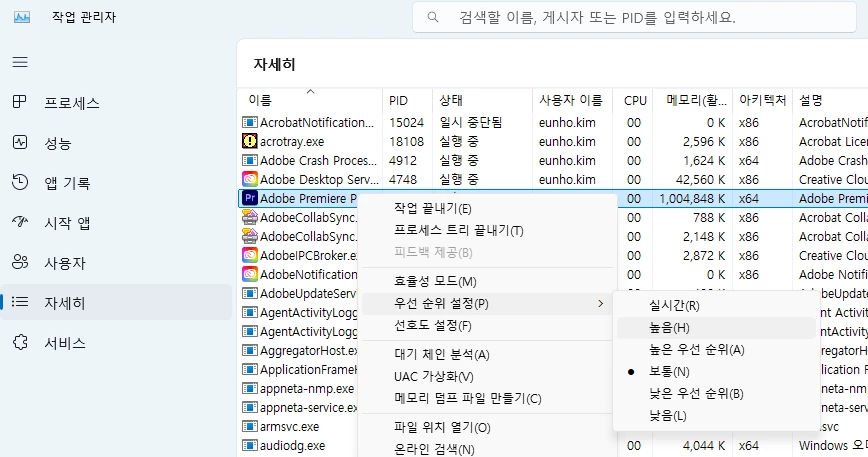The width and height of the screenshot is (868, 457).
Task: Sort by the PID column header
Action: (407, 100)
